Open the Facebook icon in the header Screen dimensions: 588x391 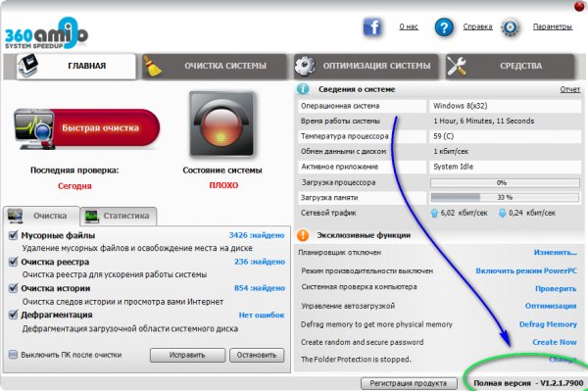pyautogui.click(x=372, y=27)
